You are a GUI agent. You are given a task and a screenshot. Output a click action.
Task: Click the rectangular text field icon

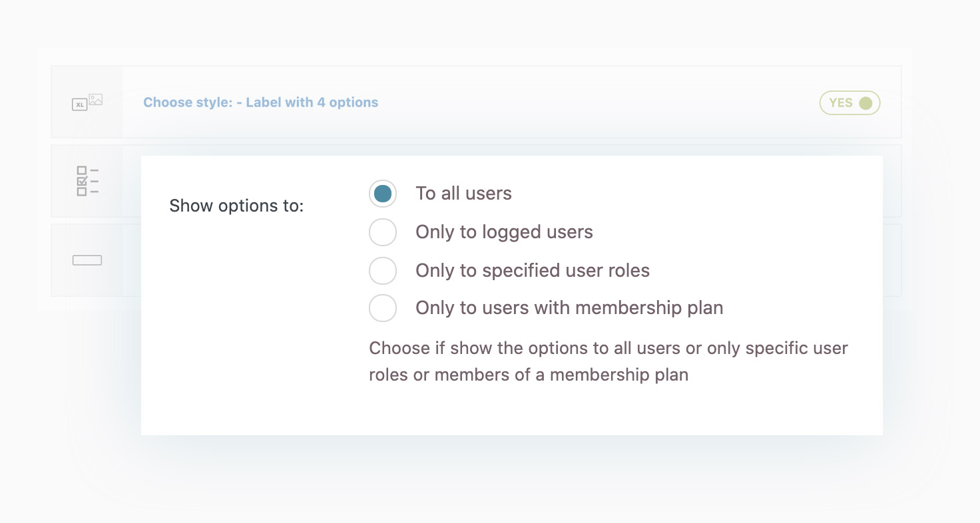(87, 260)
